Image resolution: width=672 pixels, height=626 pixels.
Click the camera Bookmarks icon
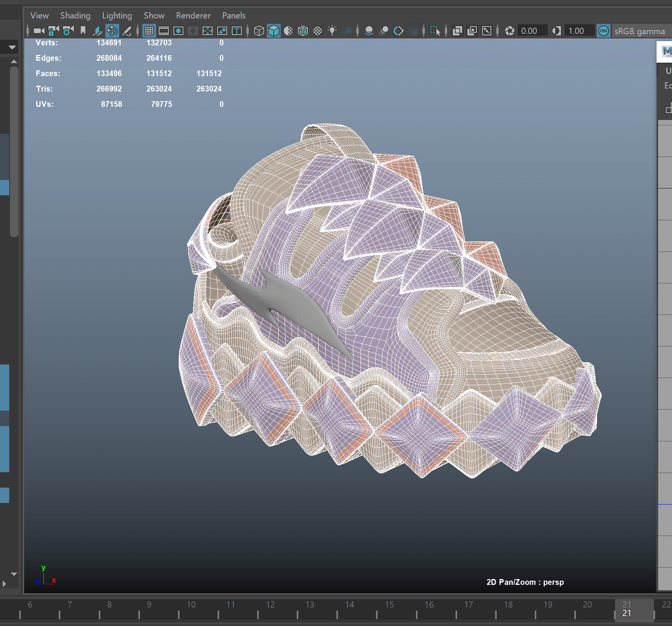(83, 31)
